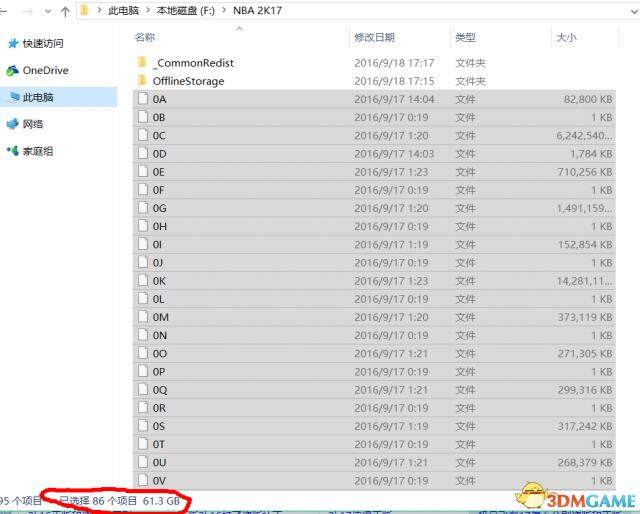Expand the address bar history dropdown
The width and height of the screenshot is (640, 514).
coord(634,11)
